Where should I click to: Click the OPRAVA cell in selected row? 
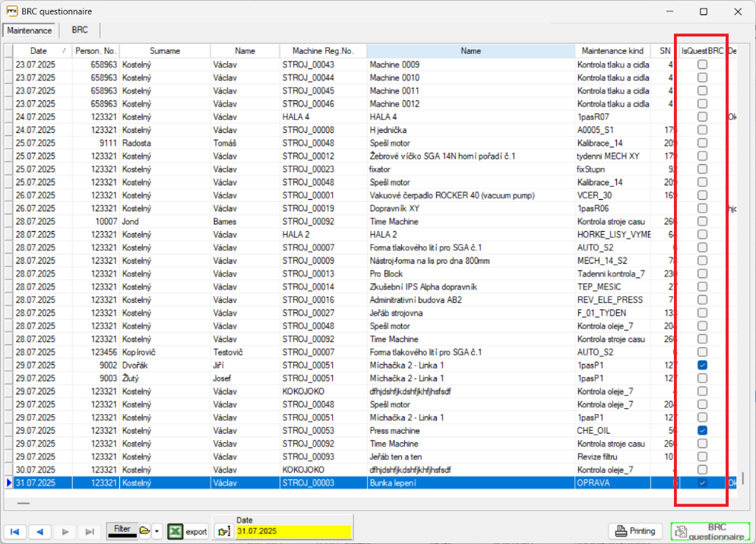(x=613, y=482)
